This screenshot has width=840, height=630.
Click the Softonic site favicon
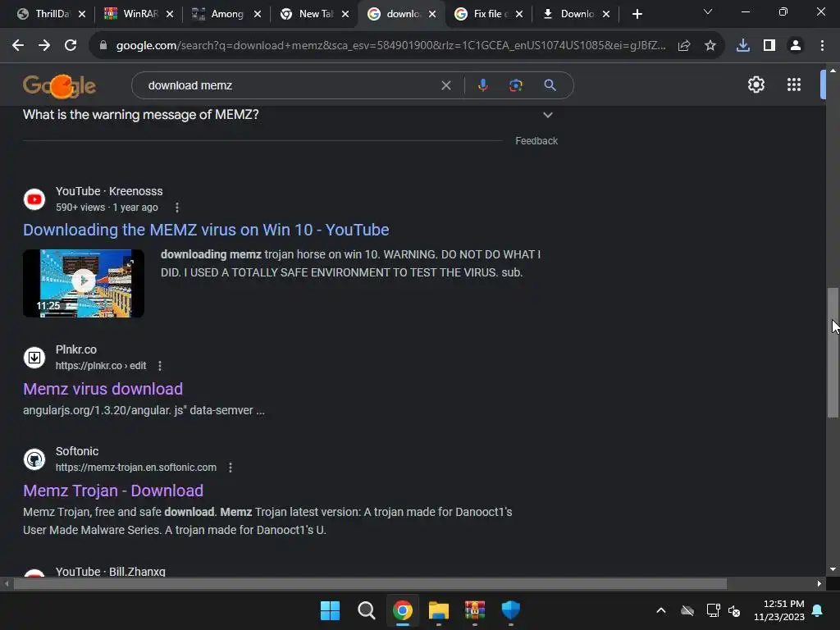click(34, 459)
